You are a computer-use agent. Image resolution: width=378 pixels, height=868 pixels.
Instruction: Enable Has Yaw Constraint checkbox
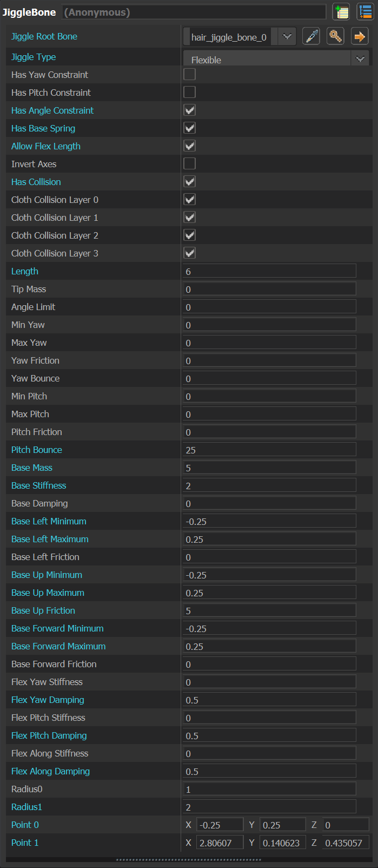point(190,74)
